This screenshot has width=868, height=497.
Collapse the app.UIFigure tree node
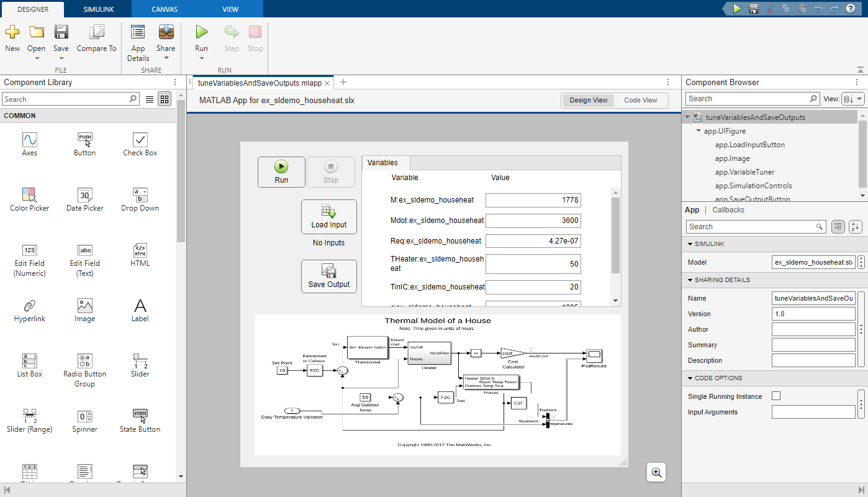pyautogui.click(x=699, y=132)
